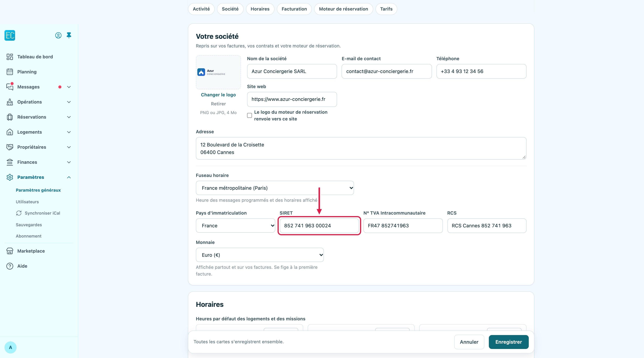Toggle the sidebar pin icon
Screen dimensions: 644x358
tap(69, 35)
